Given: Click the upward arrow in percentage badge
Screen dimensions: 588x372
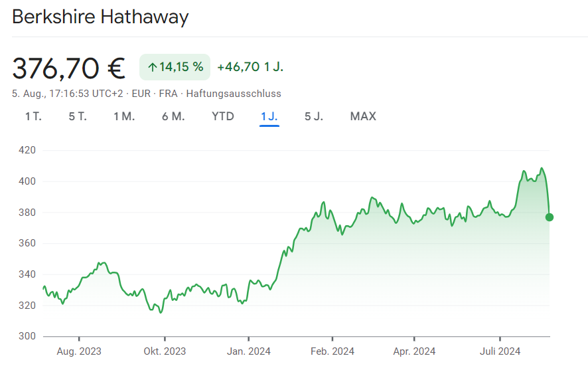Looking at the screenshot, I should [x=152, y=67].
